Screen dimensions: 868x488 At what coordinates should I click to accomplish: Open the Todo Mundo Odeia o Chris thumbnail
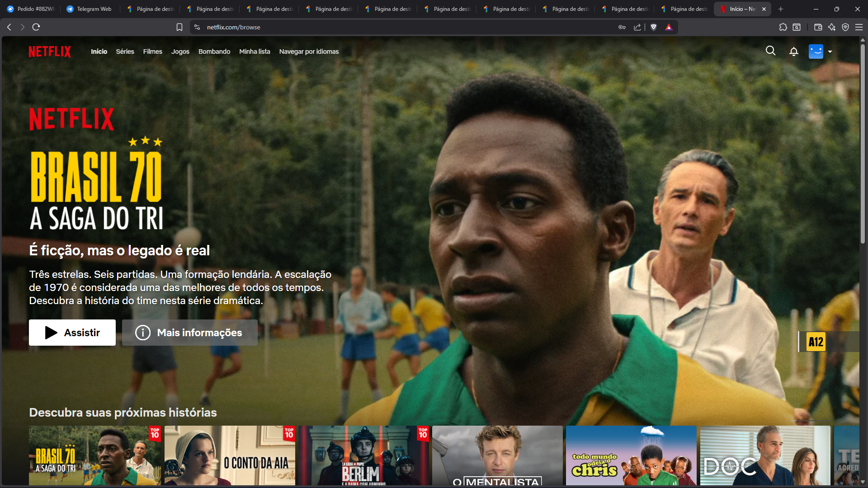[x=631, y=455]
